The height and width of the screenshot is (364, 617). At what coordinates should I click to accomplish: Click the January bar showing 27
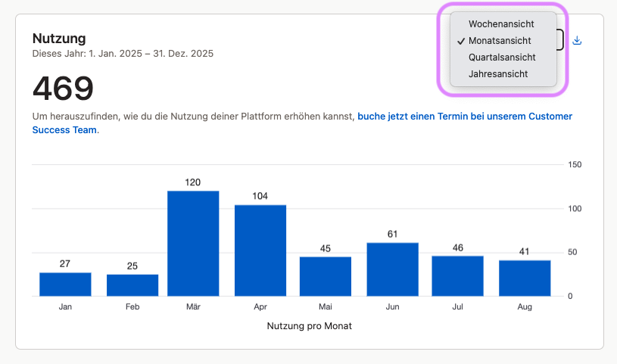pyautogui.click(x=65, y=284)
